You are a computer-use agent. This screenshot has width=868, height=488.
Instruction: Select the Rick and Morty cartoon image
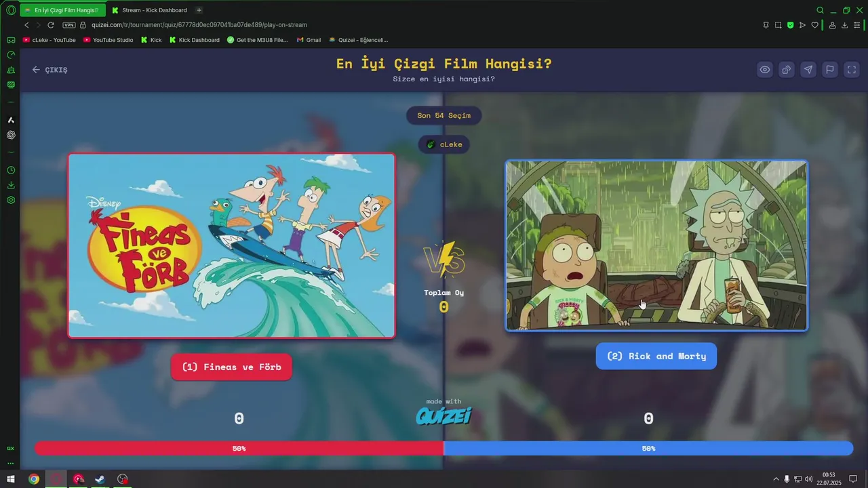click(656, 245)
